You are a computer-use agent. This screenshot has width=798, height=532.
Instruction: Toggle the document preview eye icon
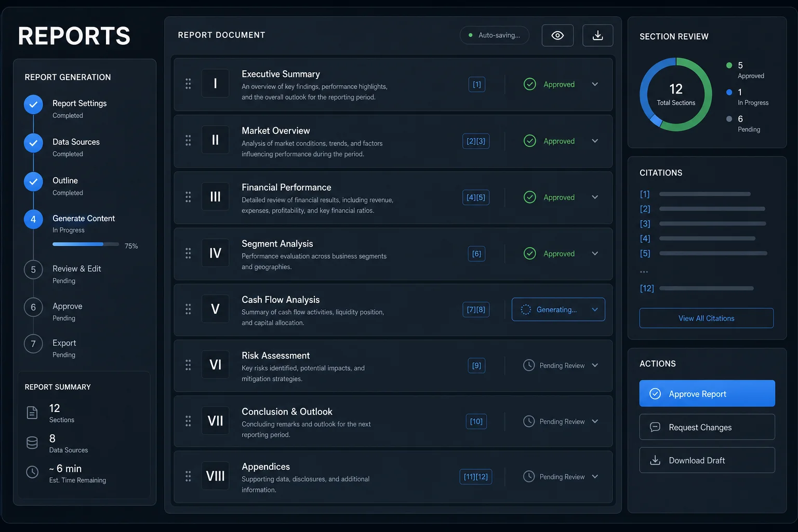pos(557,35)
